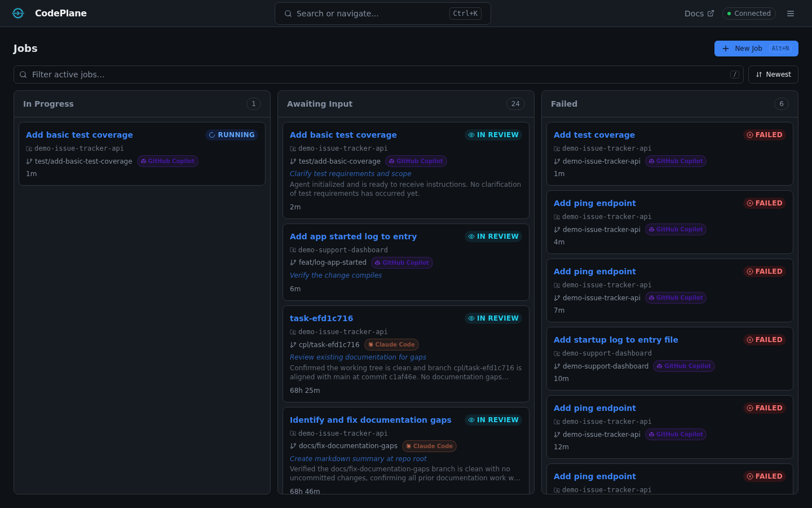Toggle the Connected status indicator
The width and height of the screenshot is (812, 508).
pos(749,13)
